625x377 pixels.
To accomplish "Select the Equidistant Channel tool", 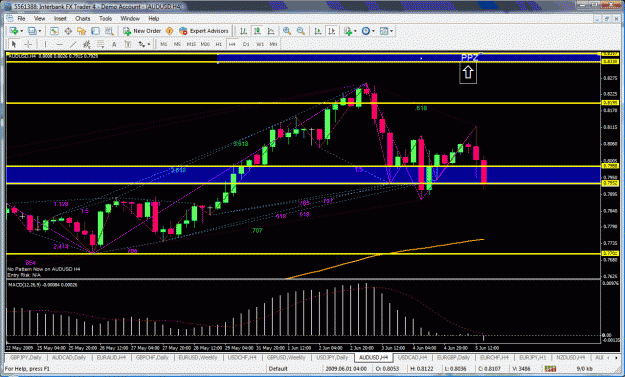I will tap(86, 44).
